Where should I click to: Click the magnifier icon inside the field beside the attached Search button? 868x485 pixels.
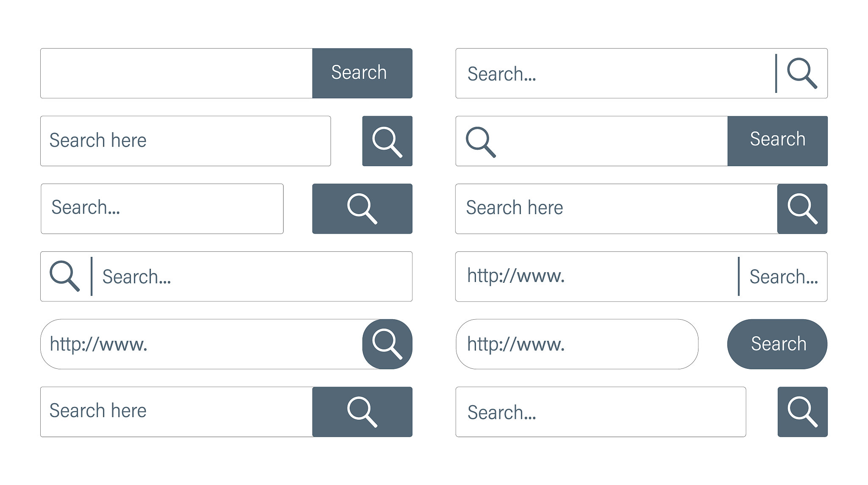(x=481, y=142)
